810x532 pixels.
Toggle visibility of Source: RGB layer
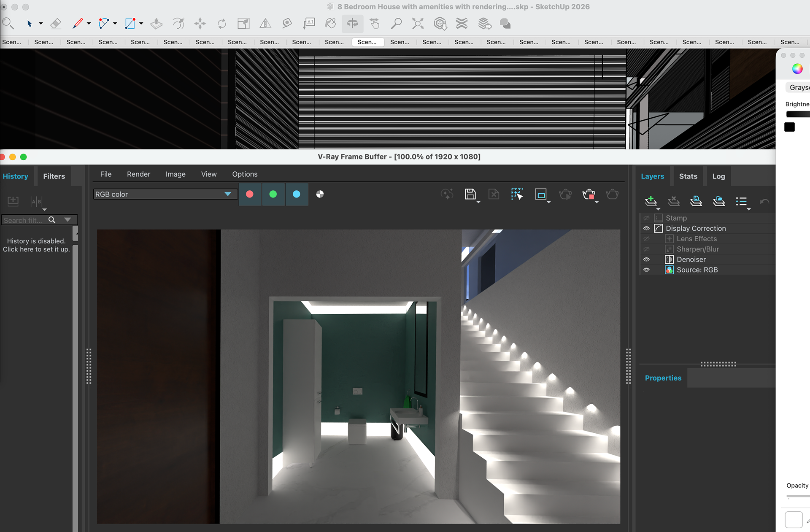646,270
